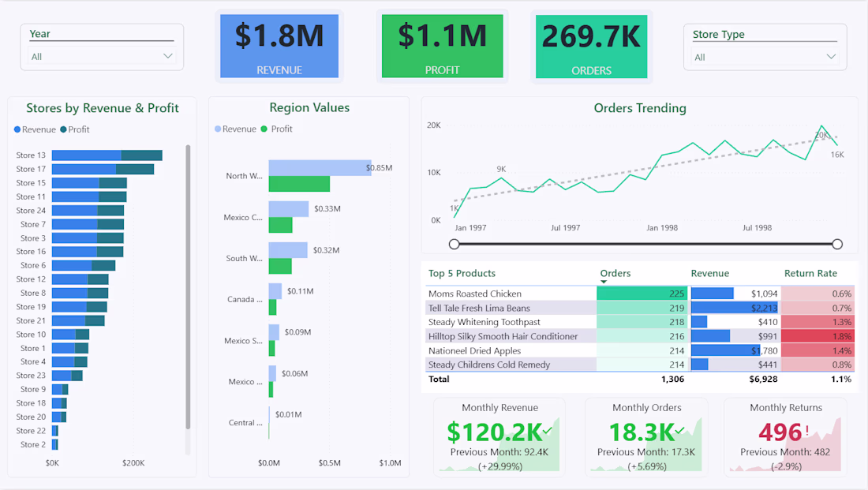Click the $0.33M data label

click(x=327, y=209)
